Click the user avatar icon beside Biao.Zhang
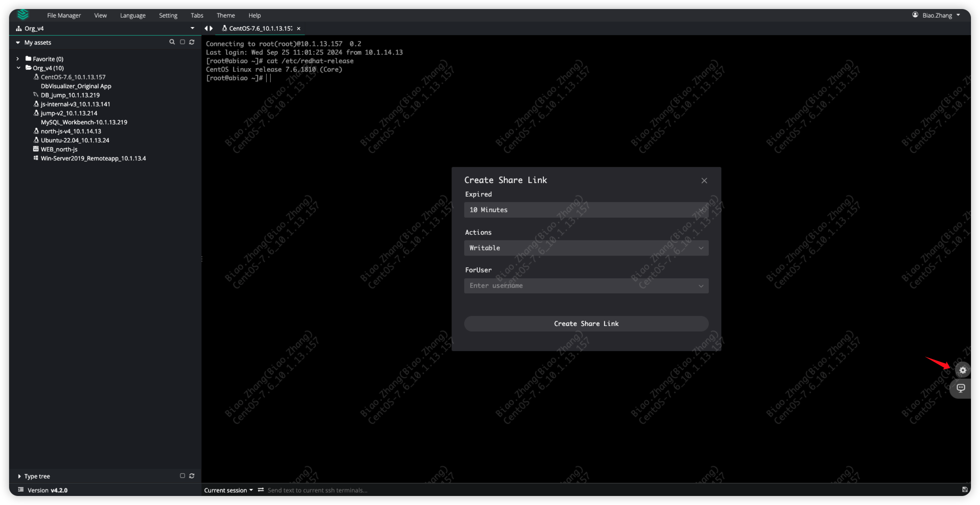 coord(915,15)
